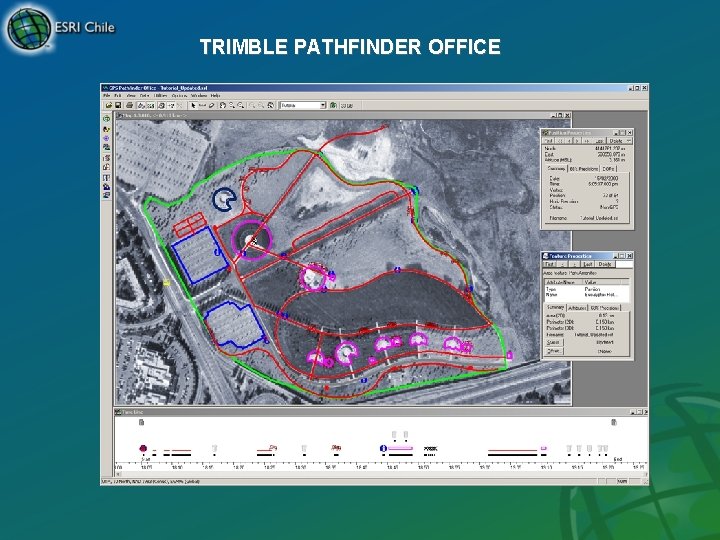Image resolution: width=720 pixels, height=540 pixels.
Task: Click the green project folder icon beside dropdown
Action: (333, 106)
